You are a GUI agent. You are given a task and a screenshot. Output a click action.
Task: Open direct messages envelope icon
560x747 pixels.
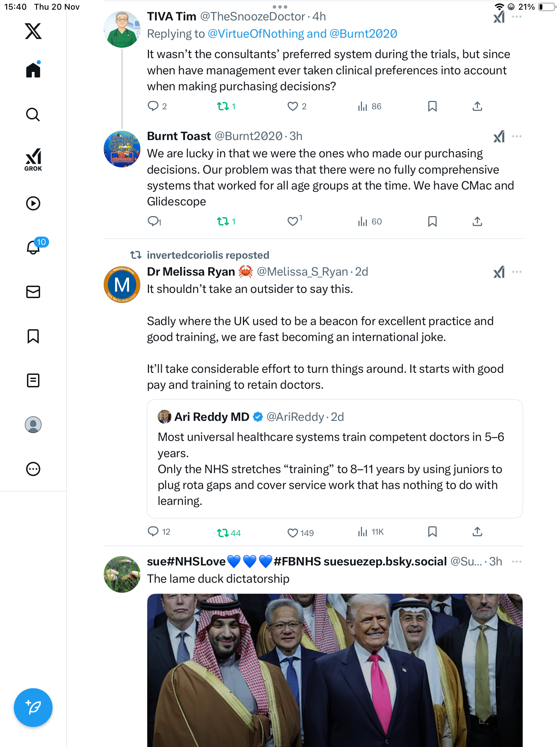(33, 292)
